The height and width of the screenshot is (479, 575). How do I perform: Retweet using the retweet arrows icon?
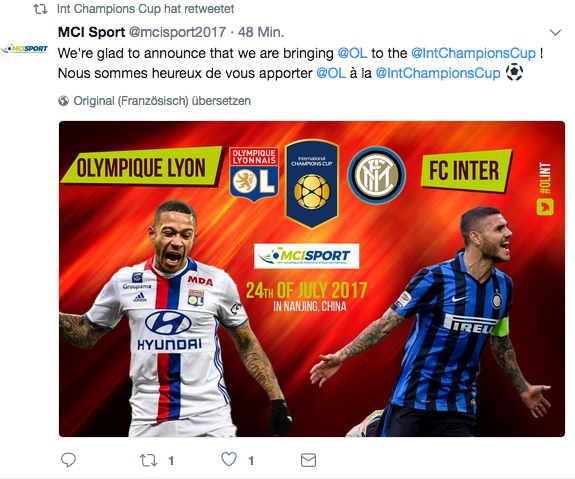[149, 460]
